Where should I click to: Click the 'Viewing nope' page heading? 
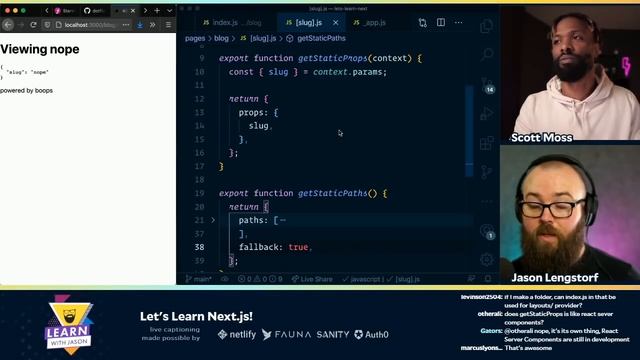(x=40, y=49)
